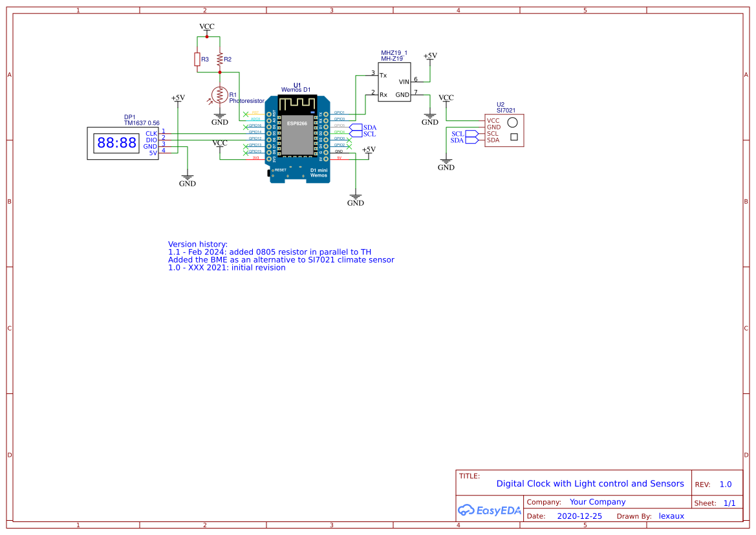
Task: Toggle the no-connect X on GPIO2 pin
Action: tap(349, 146)
